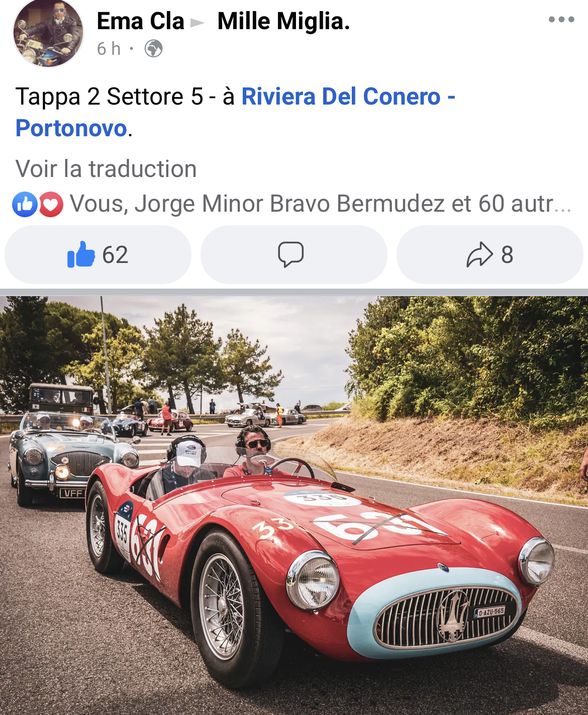Toggle the thumbs-up like button showing 62
Image resolution: width=588 pixels, height=715 pixels.
[x=98, y=254]
